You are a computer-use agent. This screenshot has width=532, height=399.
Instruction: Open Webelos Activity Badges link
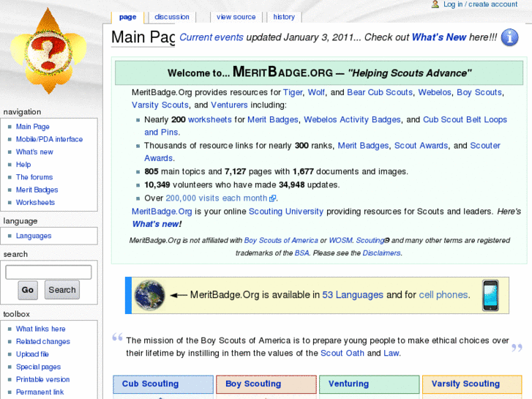coord(352,119)
